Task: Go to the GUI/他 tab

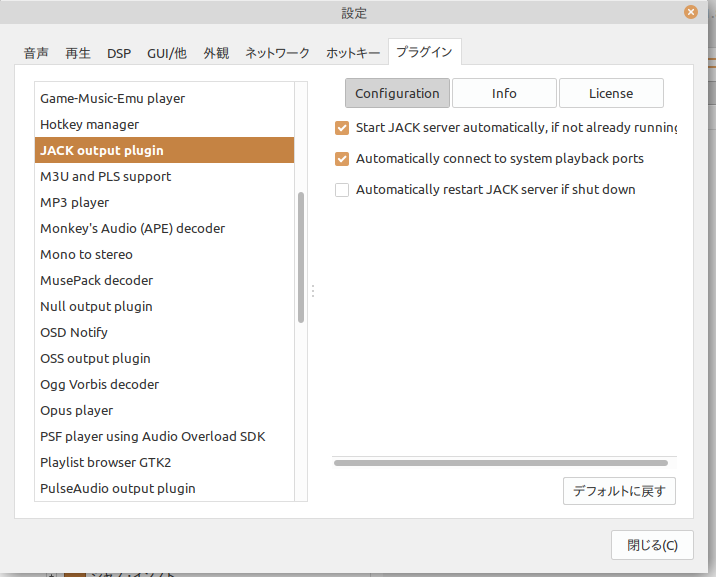Action: [x=167, y=53]
